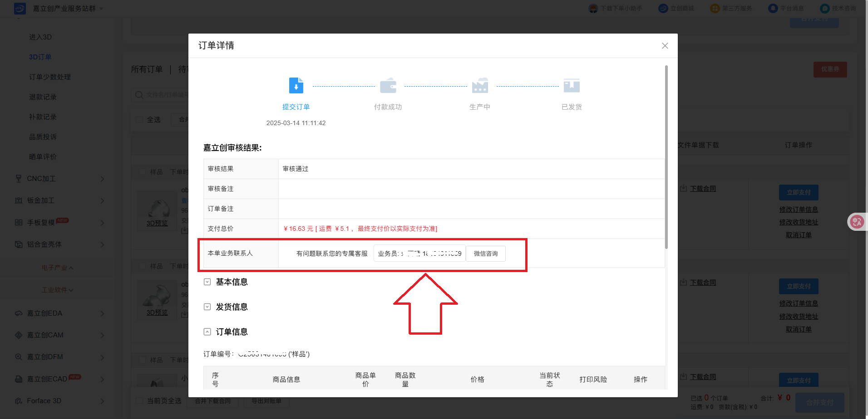
Task: Click the 提交订单 step icon
Action: (x=296, y=85)
